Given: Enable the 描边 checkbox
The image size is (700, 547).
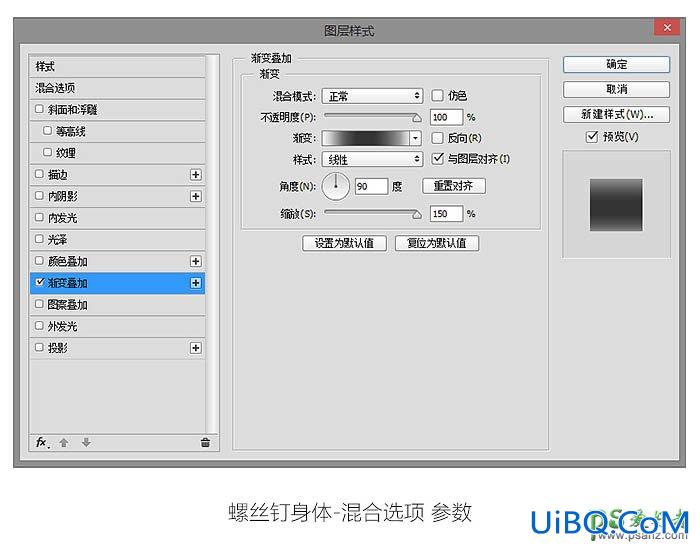Looking at the screenshot, I should pyautogui.click(x=39, y=174).
